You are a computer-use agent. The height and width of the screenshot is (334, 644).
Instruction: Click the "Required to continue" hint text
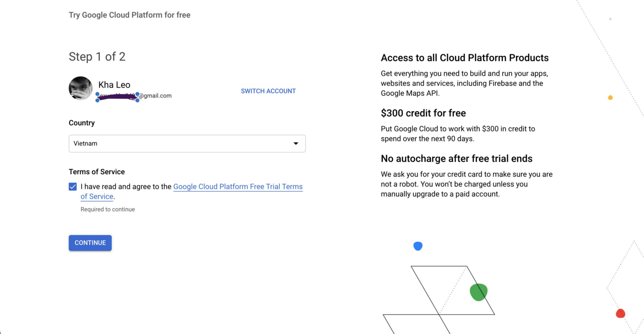click(x=108, y=209)
